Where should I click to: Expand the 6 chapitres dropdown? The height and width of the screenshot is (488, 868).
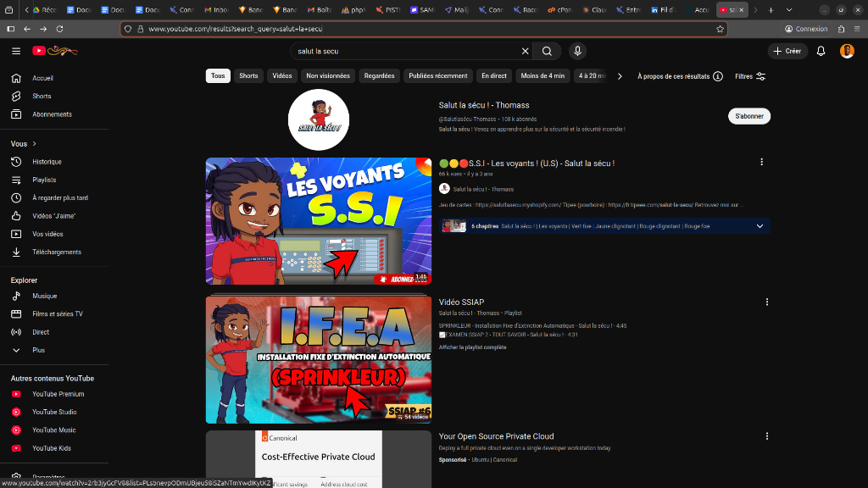(759, 226)
